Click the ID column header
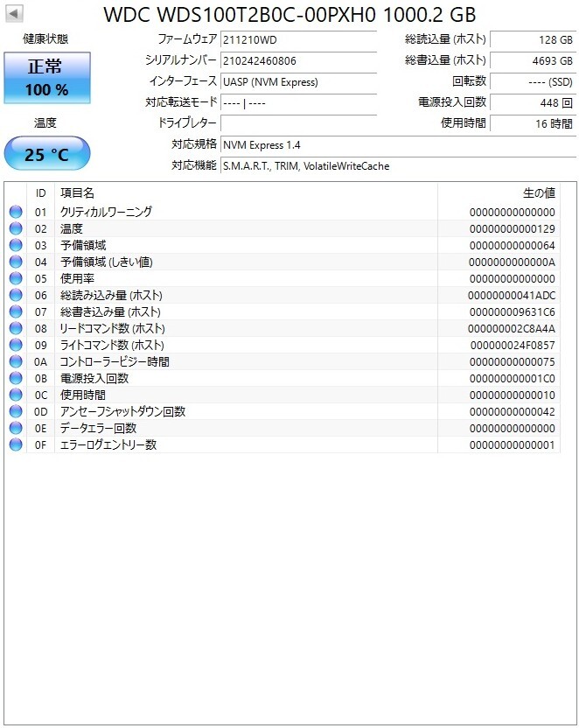 (41, 193)
